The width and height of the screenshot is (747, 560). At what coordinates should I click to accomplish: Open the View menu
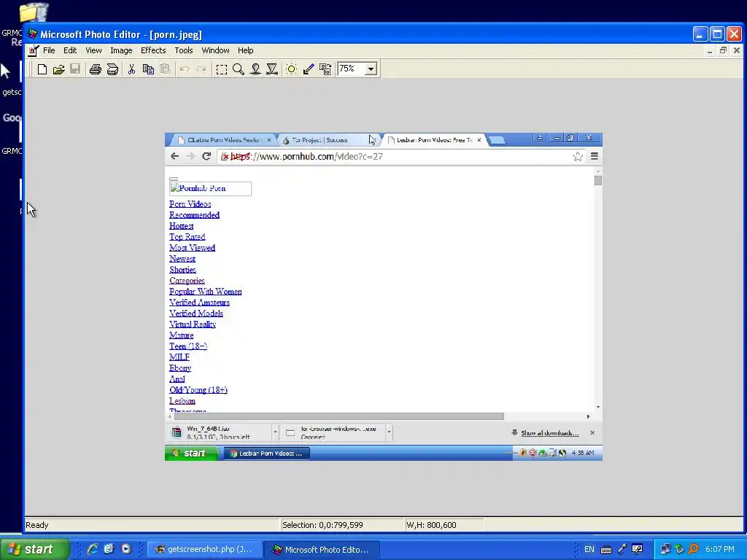pyautogui.click(x=93, y=50)
